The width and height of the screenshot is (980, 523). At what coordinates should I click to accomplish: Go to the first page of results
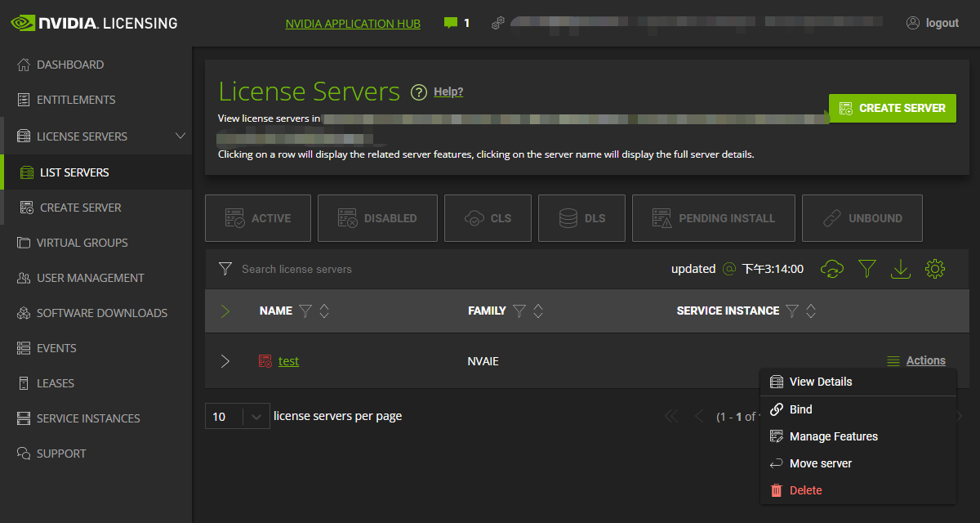(671, 417)
